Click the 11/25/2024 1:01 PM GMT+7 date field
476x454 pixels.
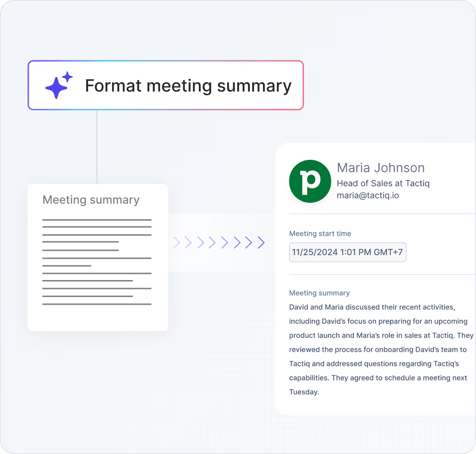348,252
